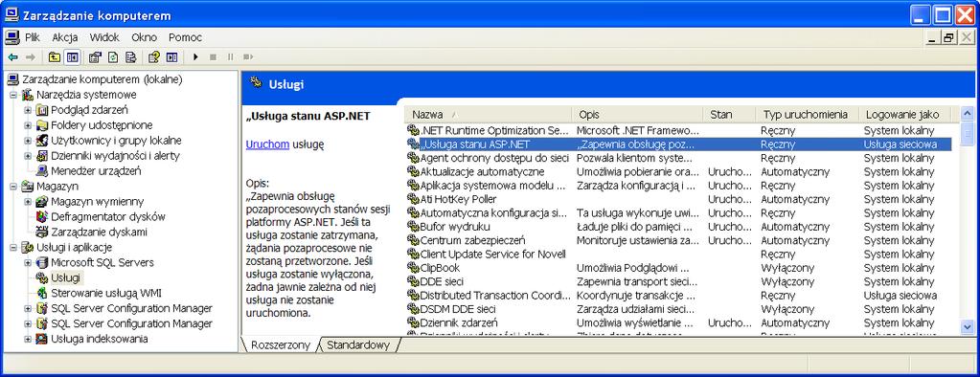The width and height of the screenshot is (980, 377).
Task: Switch to the Standardowy tab
Action: coord(358,344)
